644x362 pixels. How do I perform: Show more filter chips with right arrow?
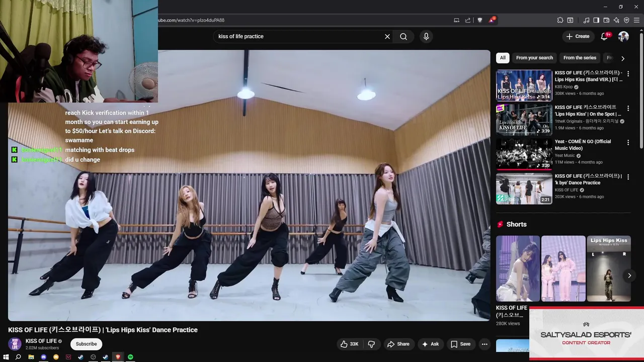coord(623,58)
